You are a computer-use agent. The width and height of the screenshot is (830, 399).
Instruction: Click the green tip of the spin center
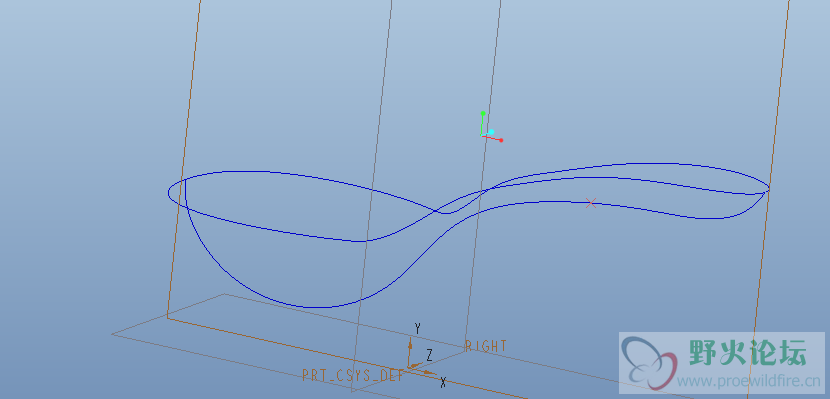(x=483, y=113)
